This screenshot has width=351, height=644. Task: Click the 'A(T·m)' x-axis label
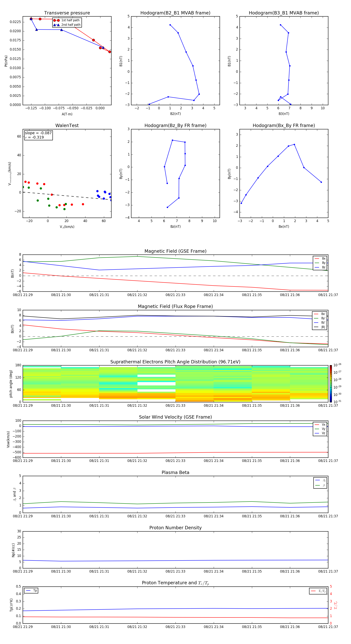click(67, 114)
